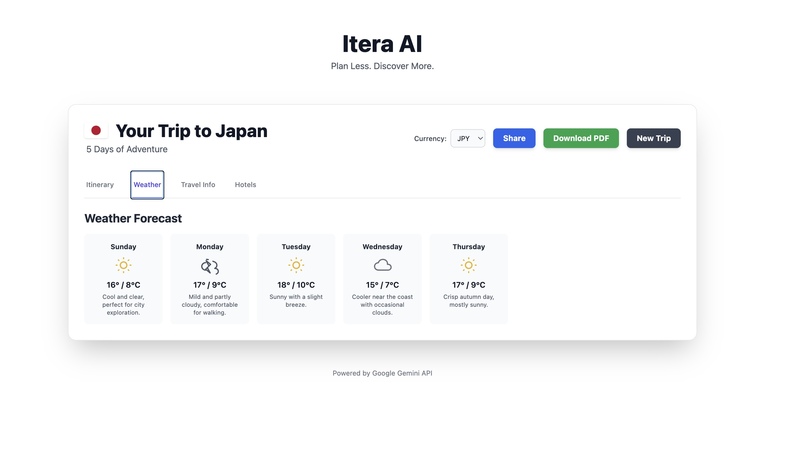Viewport: 806px width, 459px height.
Task: Click 'Mild and partly cloudy' description
Action: [x=210, y=304]
